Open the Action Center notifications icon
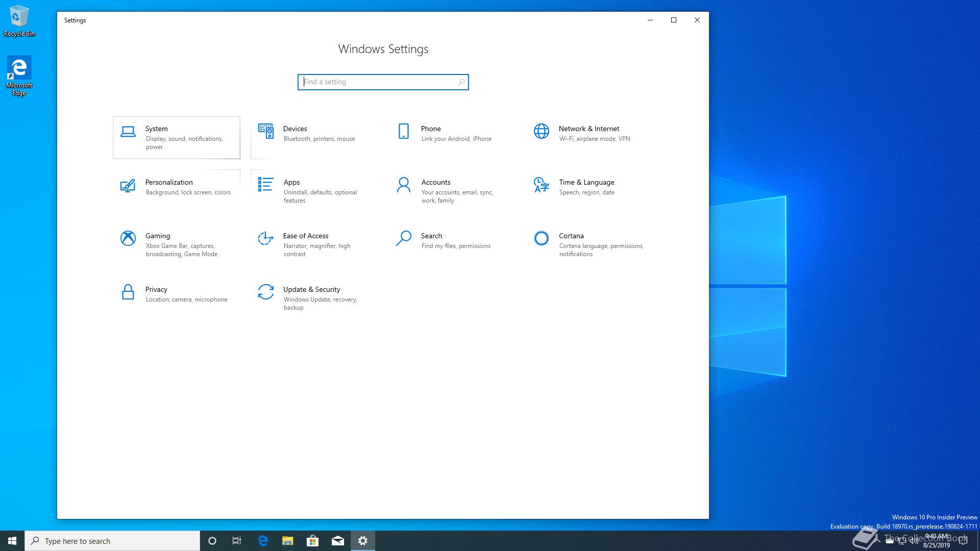The image size is (980, 551). pyautogui.click(x=963, y=541)
